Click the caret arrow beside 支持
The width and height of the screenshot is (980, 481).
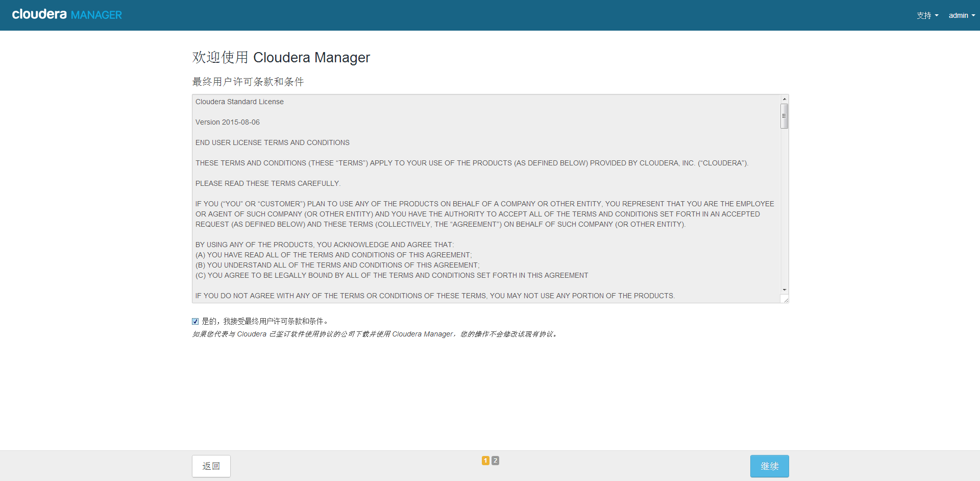pyautogui.click(x=937, y=16)
